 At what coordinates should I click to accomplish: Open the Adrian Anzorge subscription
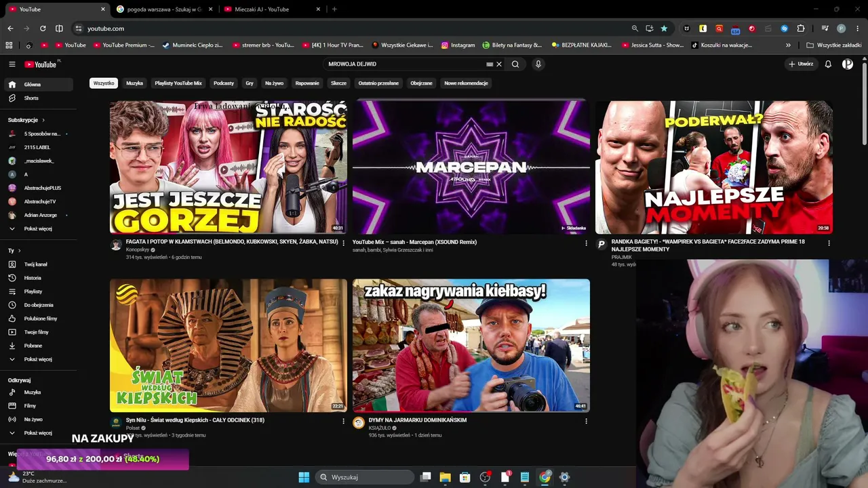(40, 216)
